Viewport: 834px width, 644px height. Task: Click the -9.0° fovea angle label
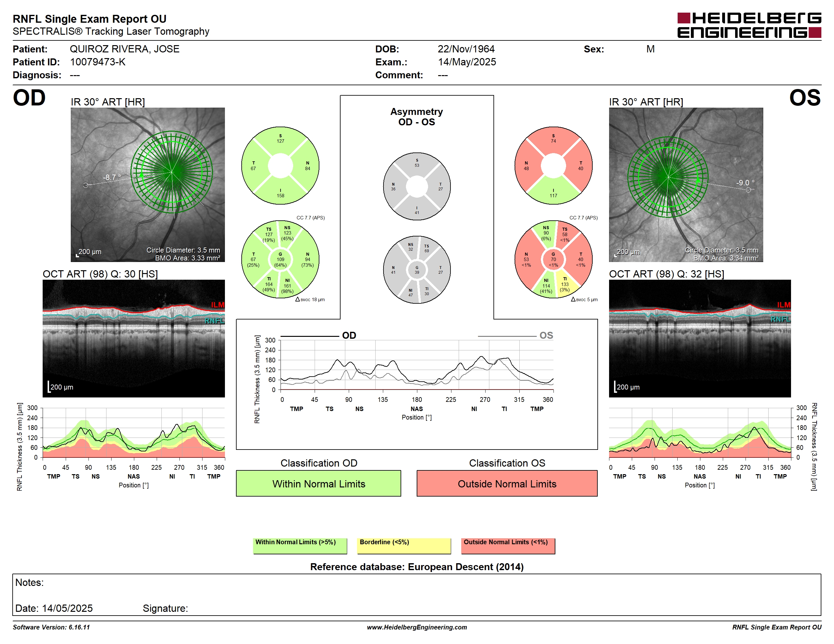coord(745,183)
